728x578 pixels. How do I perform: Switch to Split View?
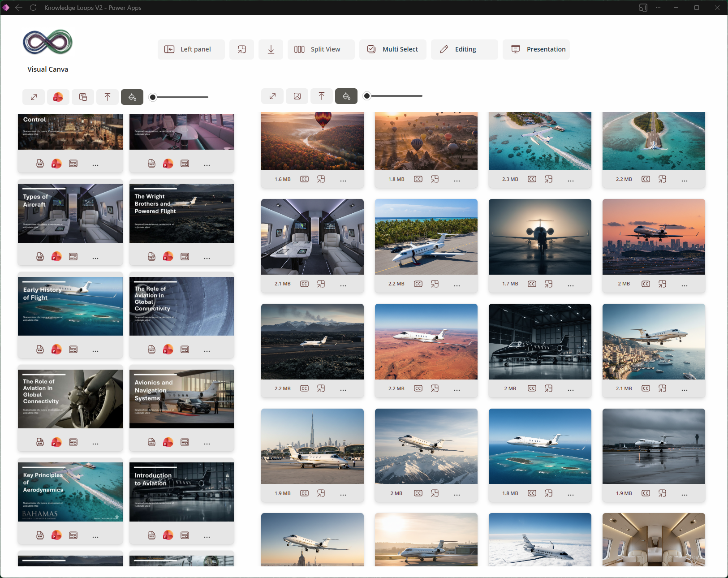point(321,49)
